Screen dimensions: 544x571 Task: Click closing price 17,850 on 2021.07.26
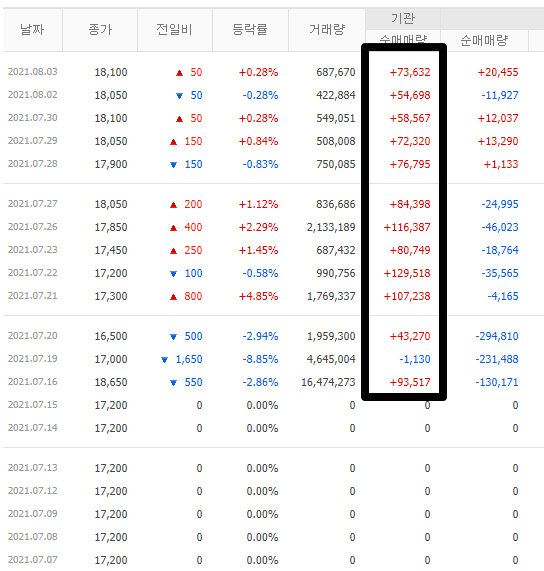(111, 227)
